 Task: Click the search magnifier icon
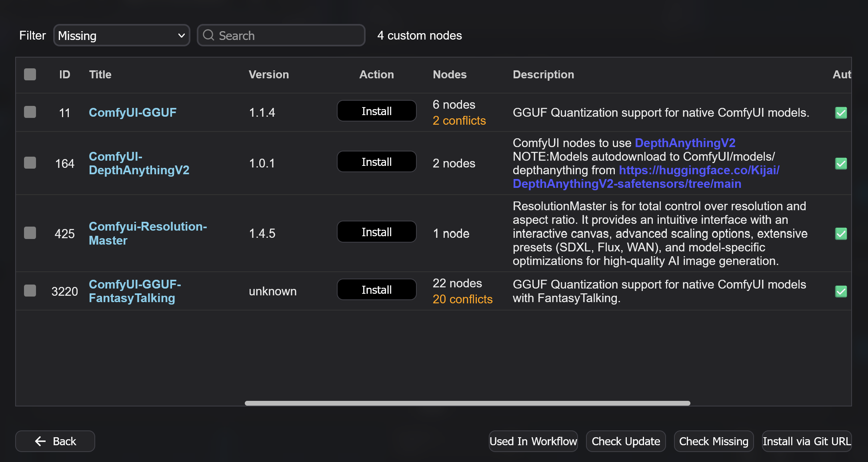click(x=208, y=35)
